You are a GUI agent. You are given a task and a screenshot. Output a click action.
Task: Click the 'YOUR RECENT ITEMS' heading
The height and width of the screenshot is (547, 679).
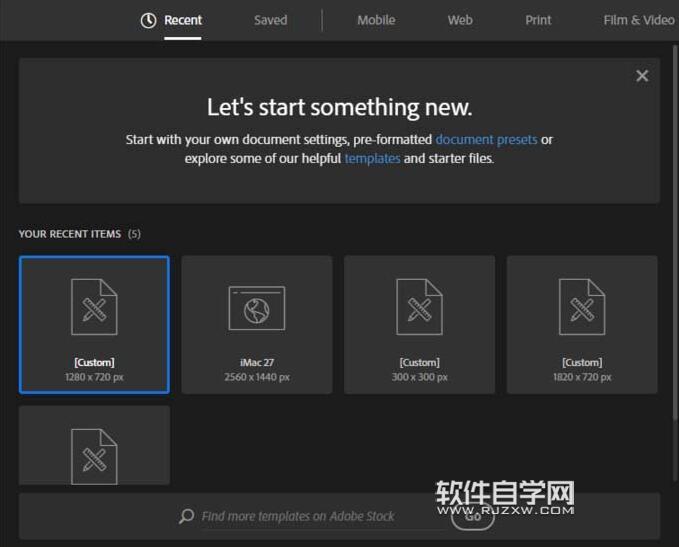[70, 234]
